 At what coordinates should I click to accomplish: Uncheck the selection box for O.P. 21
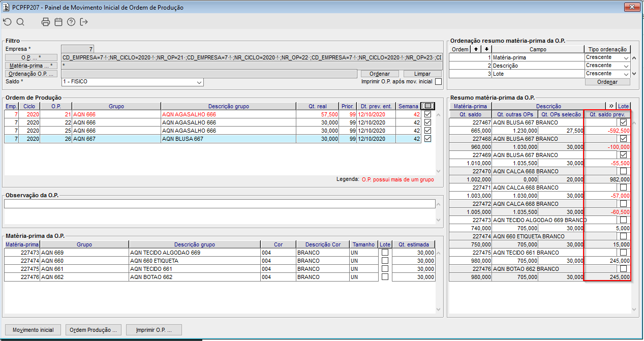click(x=427, y=114)
